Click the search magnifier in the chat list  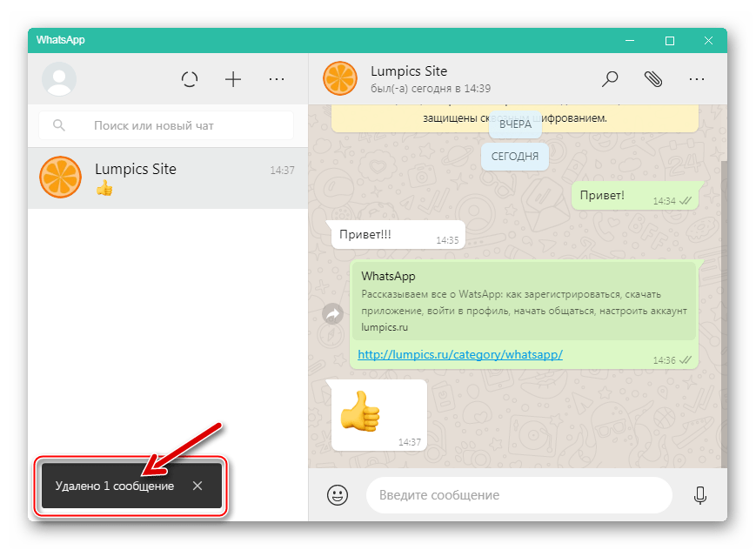[x=59, y=125]
